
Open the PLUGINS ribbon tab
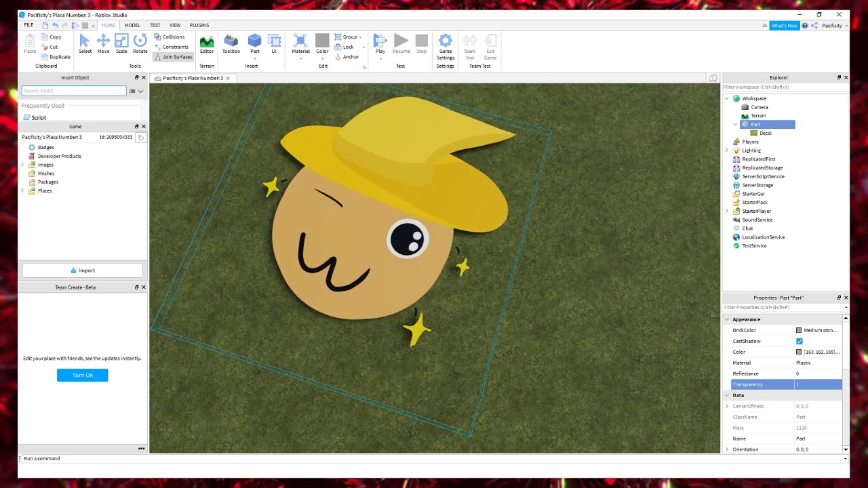(x=199, y=25)
